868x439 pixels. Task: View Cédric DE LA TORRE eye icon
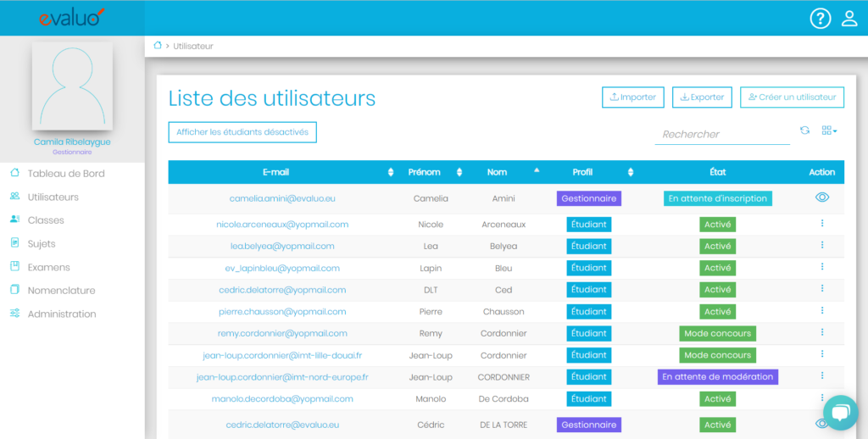point(821,424)
